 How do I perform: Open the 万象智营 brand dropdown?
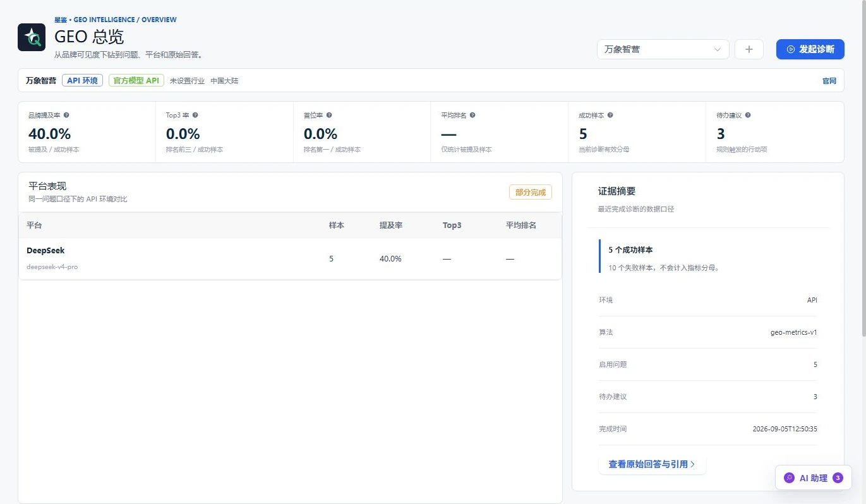click(x=663, y=49)
